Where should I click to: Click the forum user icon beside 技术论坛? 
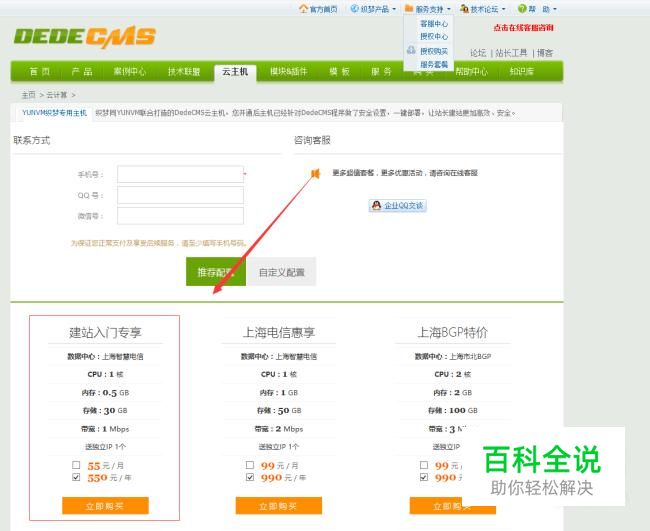(464, 8)
